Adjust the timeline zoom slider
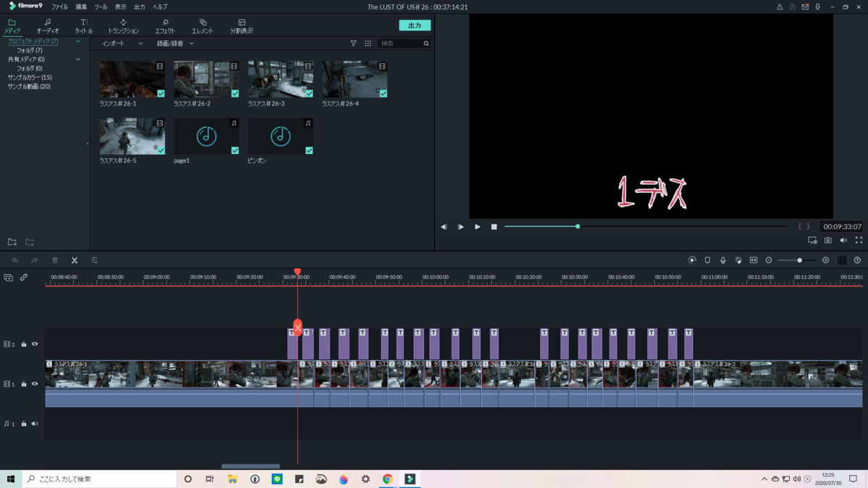This screenshot has height=488, width=868. coord(799,260)
